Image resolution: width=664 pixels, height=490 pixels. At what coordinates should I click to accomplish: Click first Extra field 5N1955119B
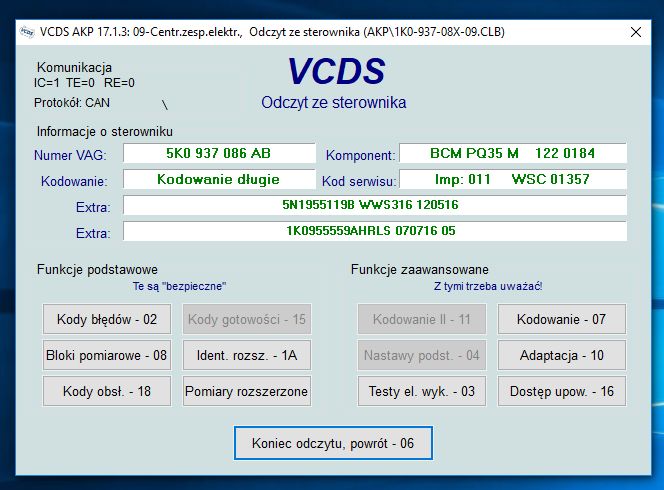coord(374,206)
